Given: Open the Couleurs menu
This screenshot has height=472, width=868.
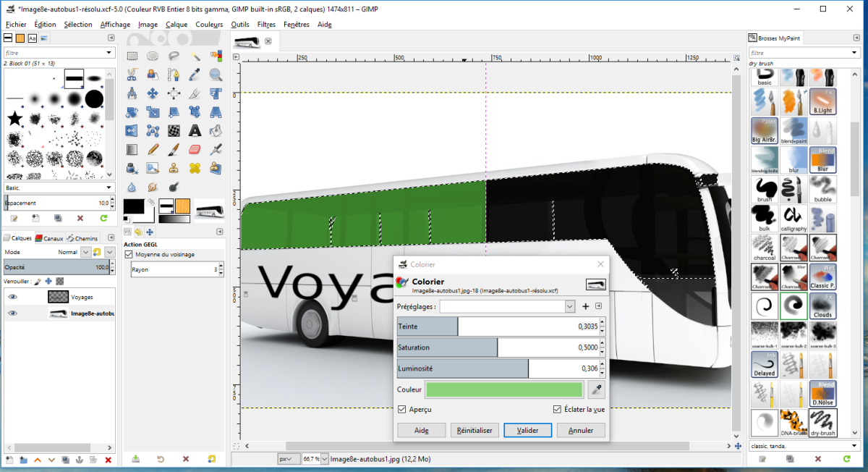Looking at the screenshot, I should coord(210,24).
